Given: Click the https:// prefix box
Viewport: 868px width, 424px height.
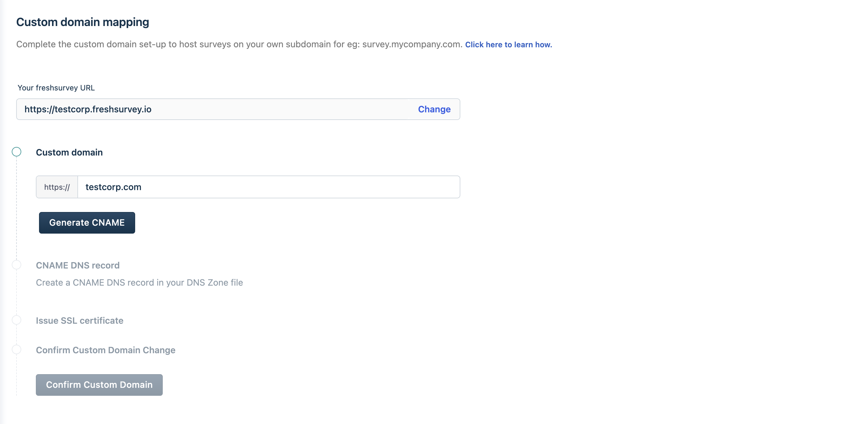Looking at the screenshot, I should coord(57,187).
